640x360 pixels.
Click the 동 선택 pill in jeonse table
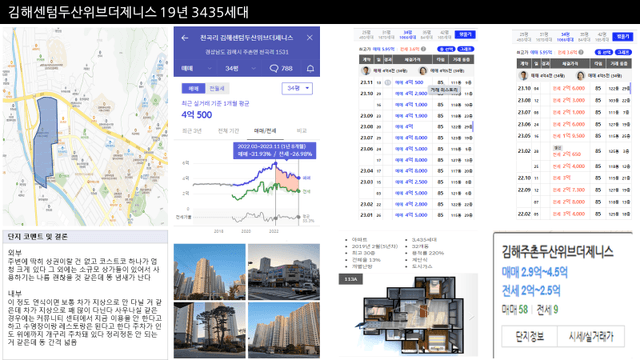tap(604, 52)
